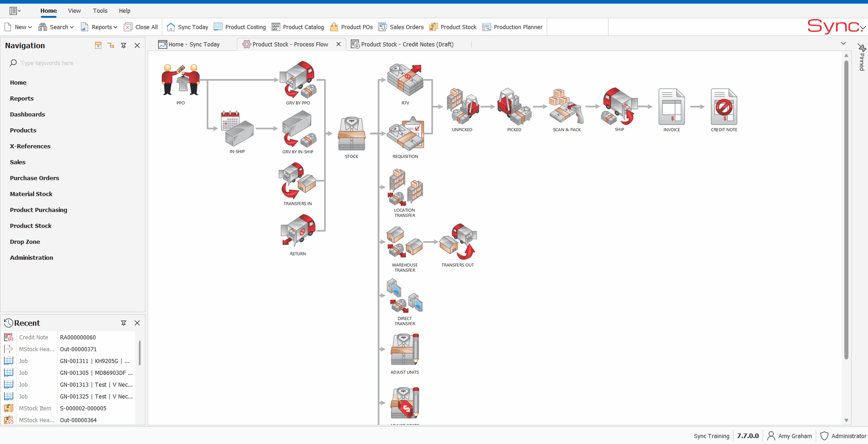Click the process flow vertical scrollbar

[x=846, y=209]
